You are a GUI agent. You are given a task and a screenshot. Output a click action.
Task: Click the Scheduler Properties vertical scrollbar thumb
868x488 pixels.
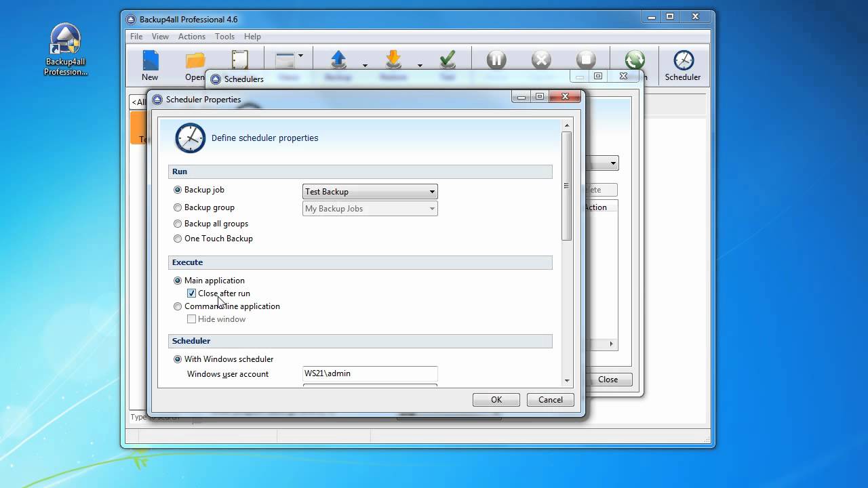(x=567, y=186)
